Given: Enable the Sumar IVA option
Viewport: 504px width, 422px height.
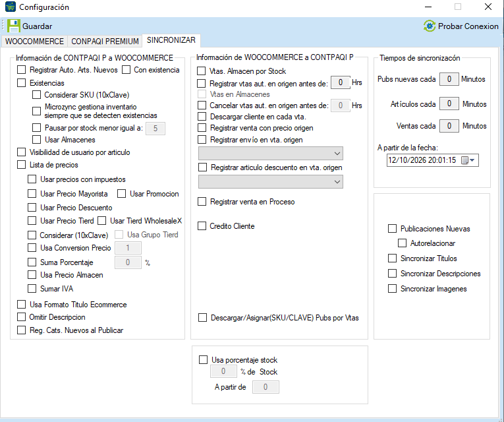Looking at the screenshot, I should click(32, 289).
